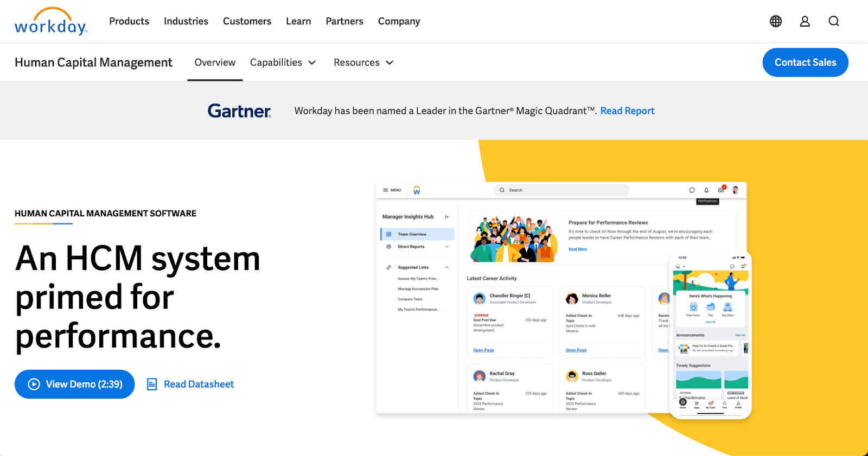Viewport: 868px width, 456px height.
Task: Select the Overview tab
Action: pos(215,62)
